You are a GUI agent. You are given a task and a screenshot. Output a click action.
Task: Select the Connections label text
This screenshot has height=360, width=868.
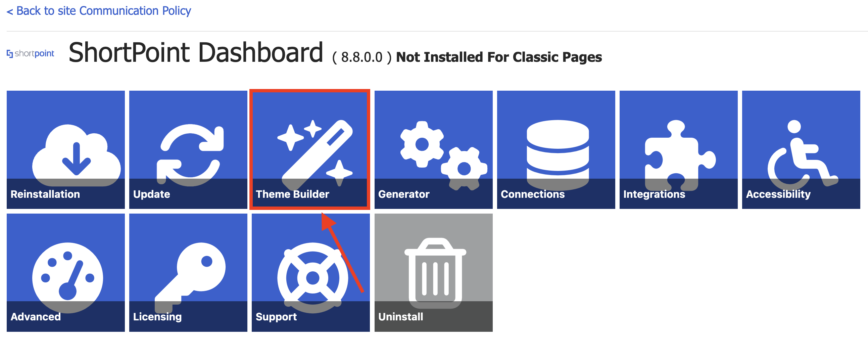[533, 194]
